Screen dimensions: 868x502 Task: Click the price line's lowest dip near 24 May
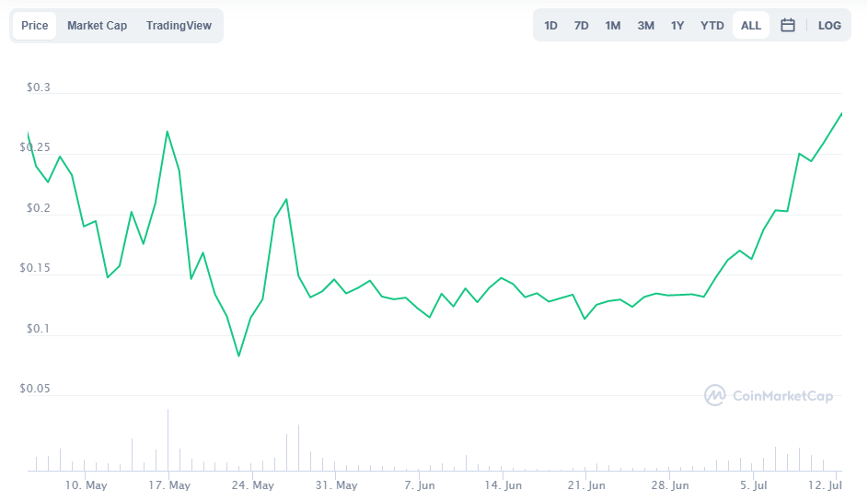238,356
